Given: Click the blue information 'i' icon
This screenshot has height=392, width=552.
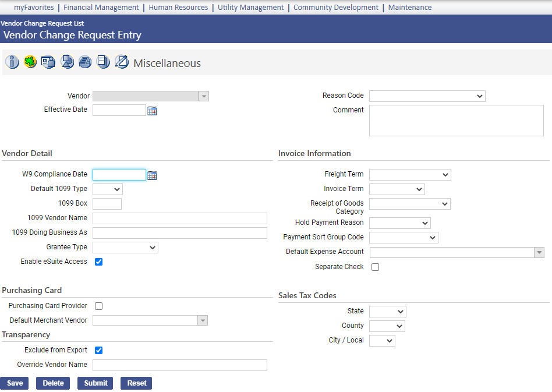Looking at the screenshot, I should [12, 62].
